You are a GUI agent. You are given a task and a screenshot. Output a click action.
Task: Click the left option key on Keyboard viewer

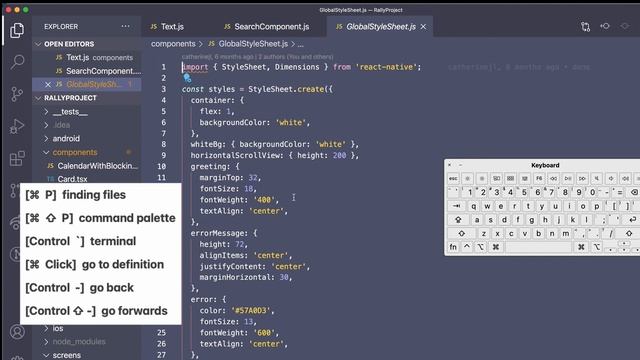coord(481,247)
